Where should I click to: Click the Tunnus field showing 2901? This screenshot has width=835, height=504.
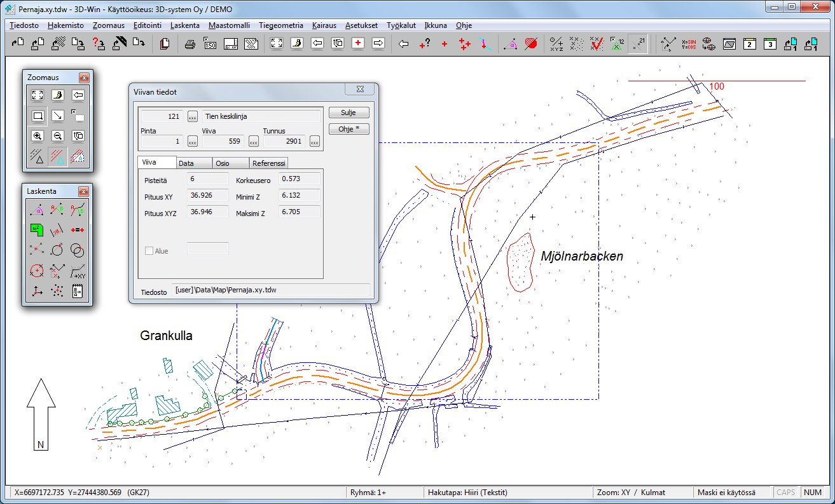click(285, 141)
